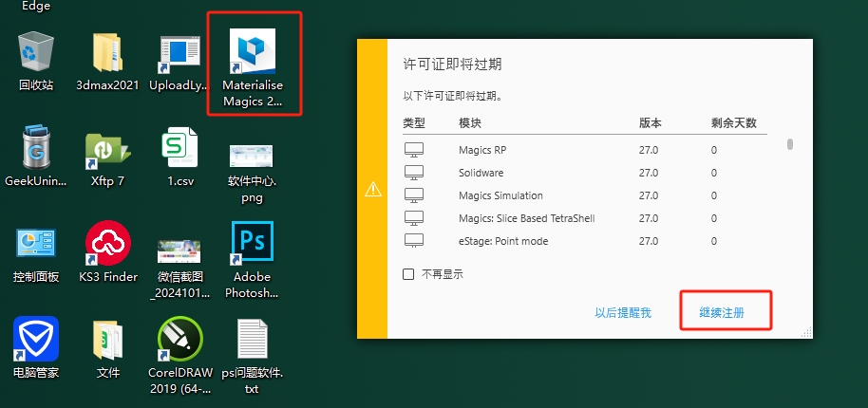868x408 pixels.
Task: Click the 剩余天数 column header
Action: tap(732, 124)
